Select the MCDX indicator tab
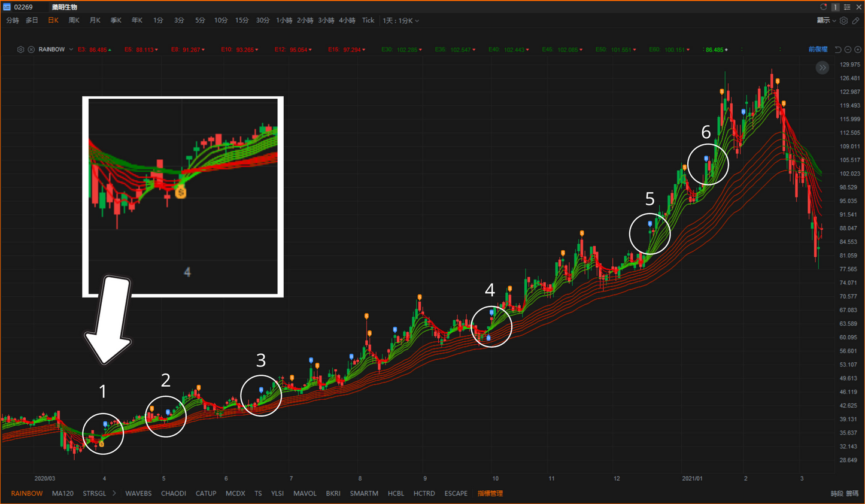 pyautogui.click(x=235, y=493)
